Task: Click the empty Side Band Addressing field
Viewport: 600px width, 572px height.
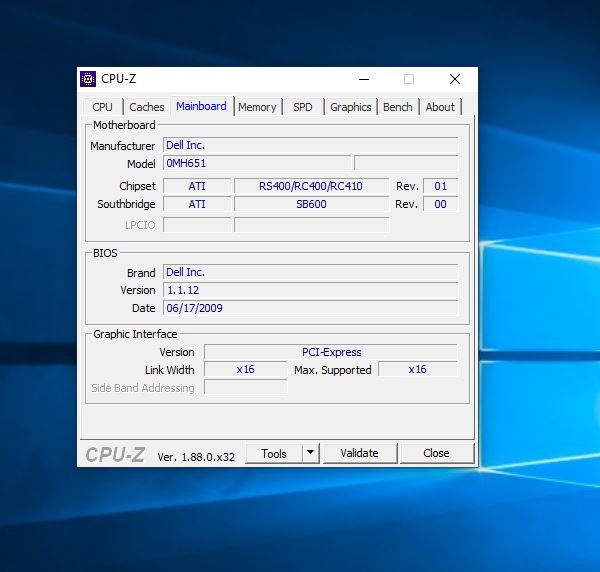Action: pyautogui.click(x=245, y=387)
